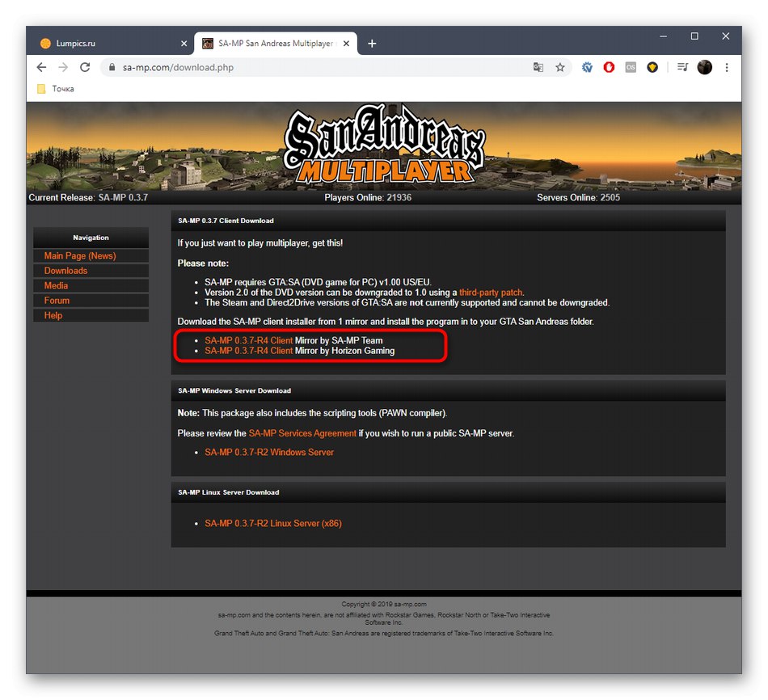Image resolution: width=768 pixels, height=700 pixels.
Task: Go back with the browser back arrow
Action: pyautogui.click(x=41, y=68)
